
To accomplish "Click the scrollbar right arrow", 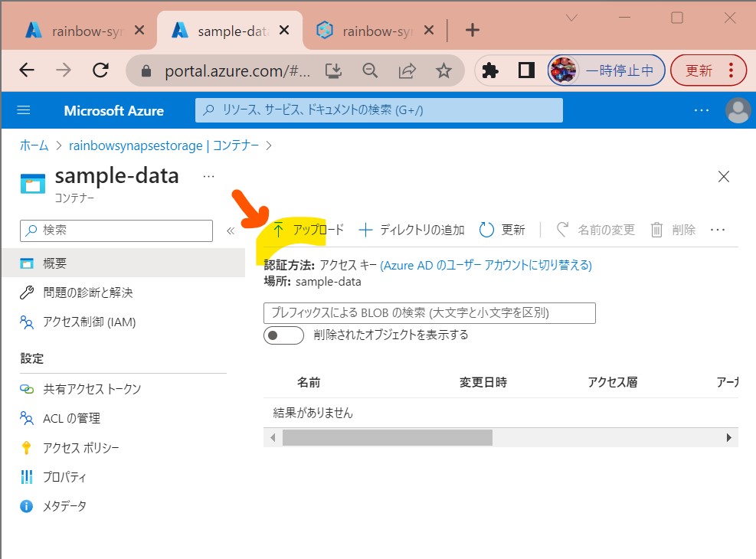I will pyautogui.click(x=729, y=437).
